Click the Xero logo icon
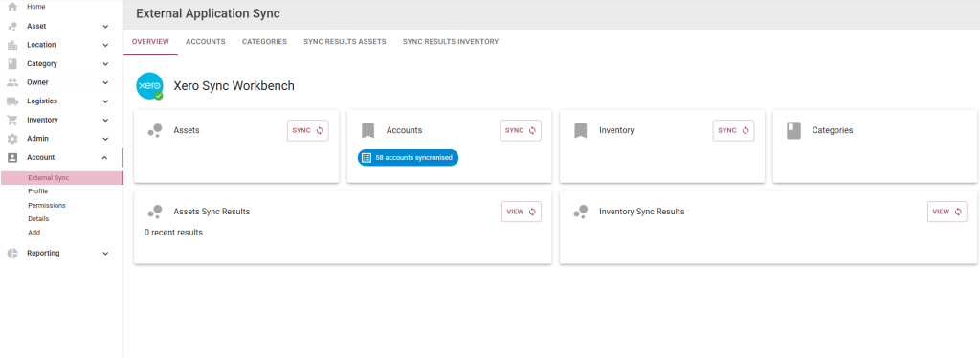Screen dimensions: 980x358 point(149,86)
